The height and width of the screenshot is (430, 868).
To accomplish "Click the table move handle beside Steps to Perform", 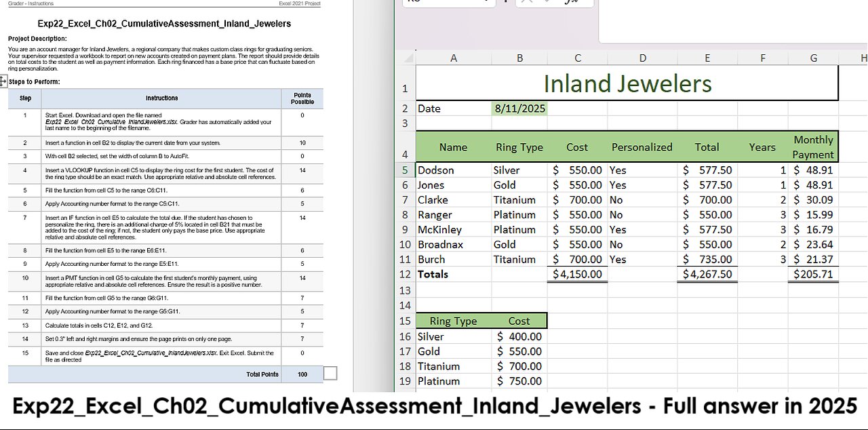I will click(x=3, y=81).
